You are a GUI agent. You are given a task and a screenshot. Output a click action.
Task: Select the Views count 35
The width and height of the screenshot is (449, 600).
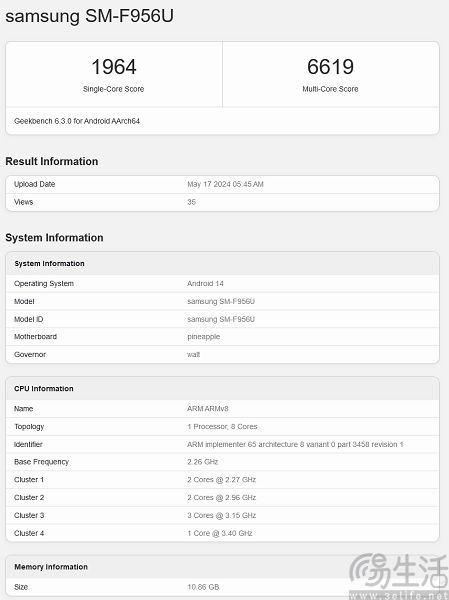[x=191, y=202]
